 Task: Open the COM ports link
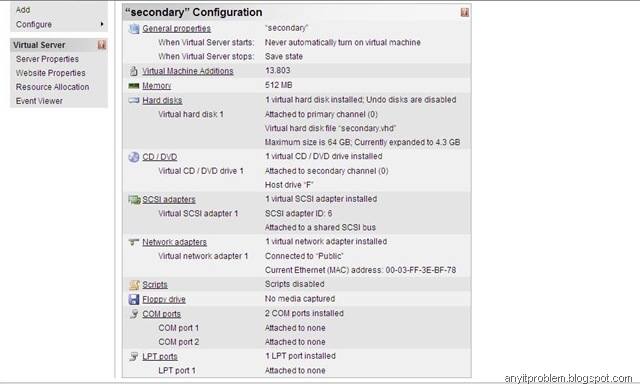[162, 314]
